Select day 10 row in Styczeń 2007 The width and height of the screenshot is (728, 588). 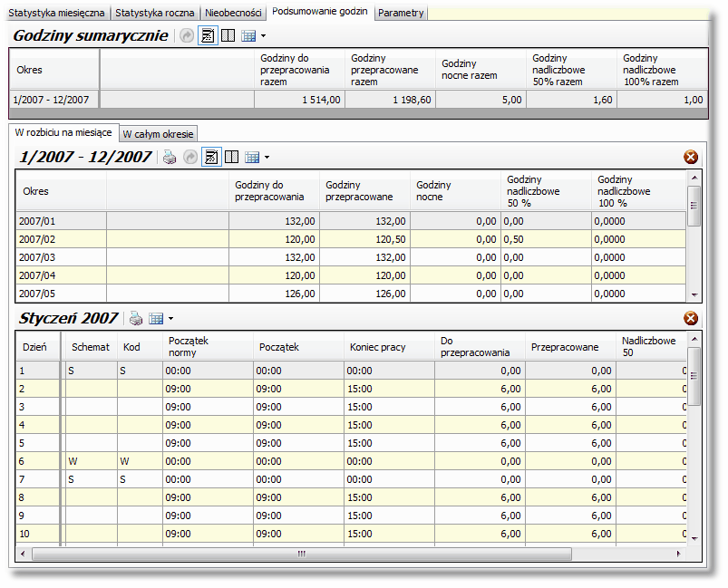point(351,534)
